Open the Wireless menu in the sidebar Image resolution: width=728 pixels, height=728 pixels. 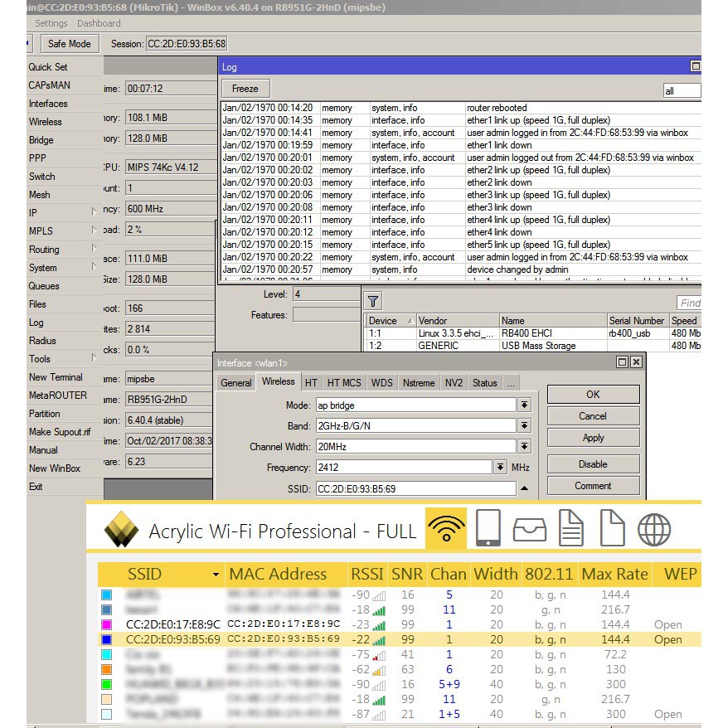(46, 122)
